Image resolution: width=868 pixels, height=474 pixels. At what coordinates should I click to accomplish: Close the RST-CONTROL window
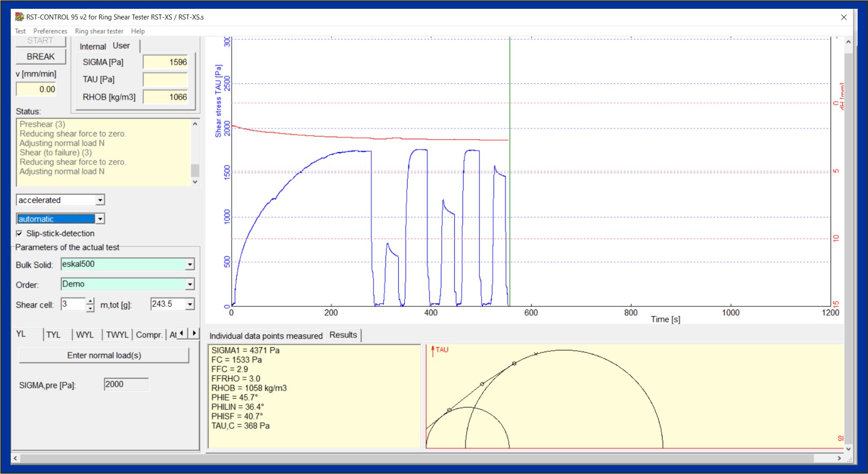coord(844,17)
